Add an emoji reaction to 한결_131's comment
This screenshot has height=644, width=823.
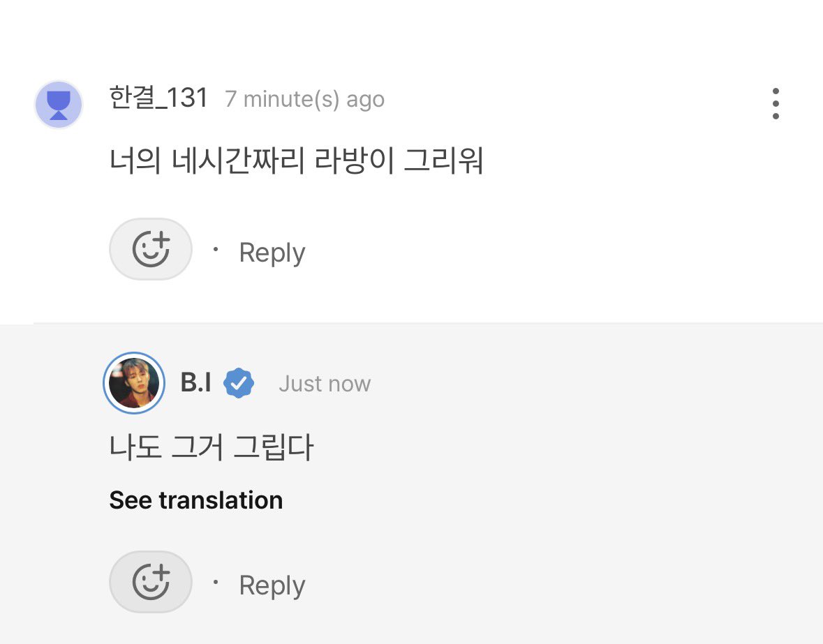tap(151, 249)
